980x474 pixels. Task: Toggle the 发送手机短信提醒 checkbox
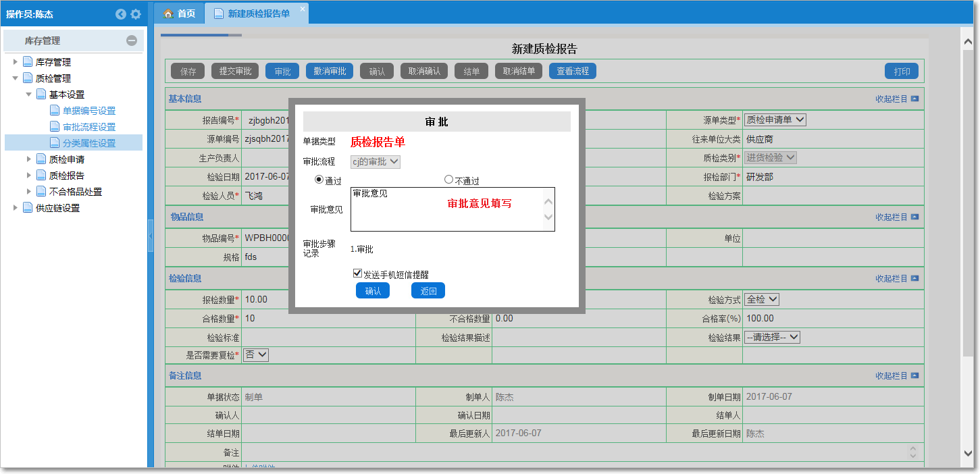(357, 273)
